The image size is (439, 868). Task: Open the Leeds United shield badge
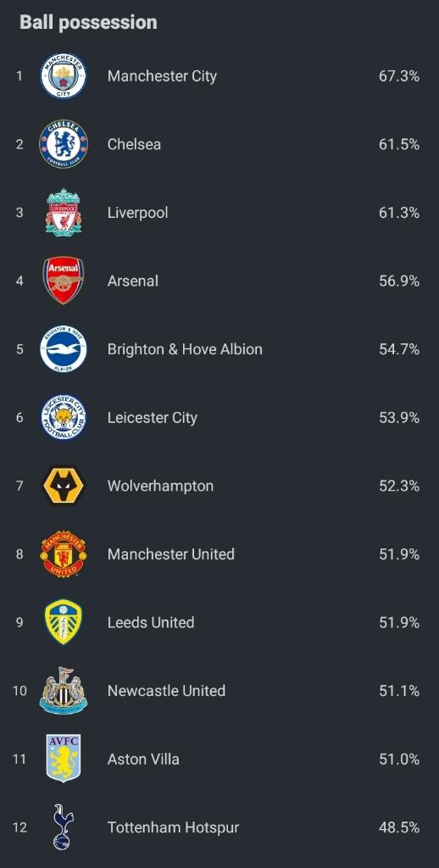click(x=63, y=622)
